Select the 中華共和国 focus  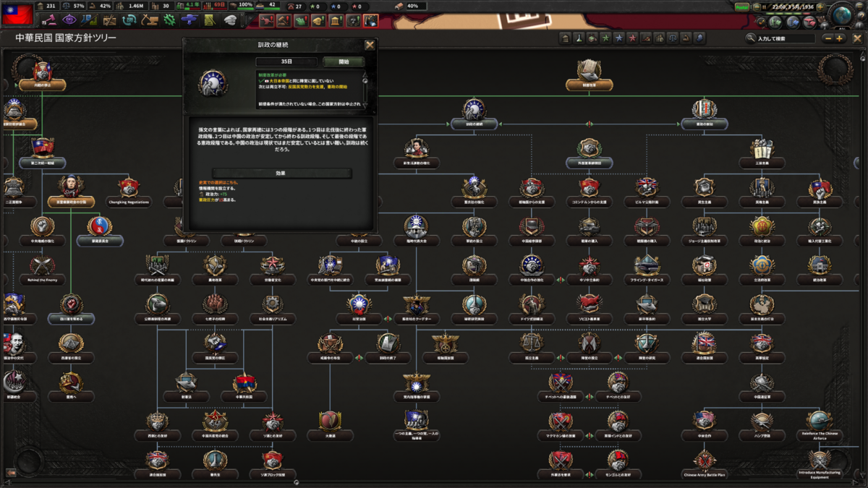244,387
